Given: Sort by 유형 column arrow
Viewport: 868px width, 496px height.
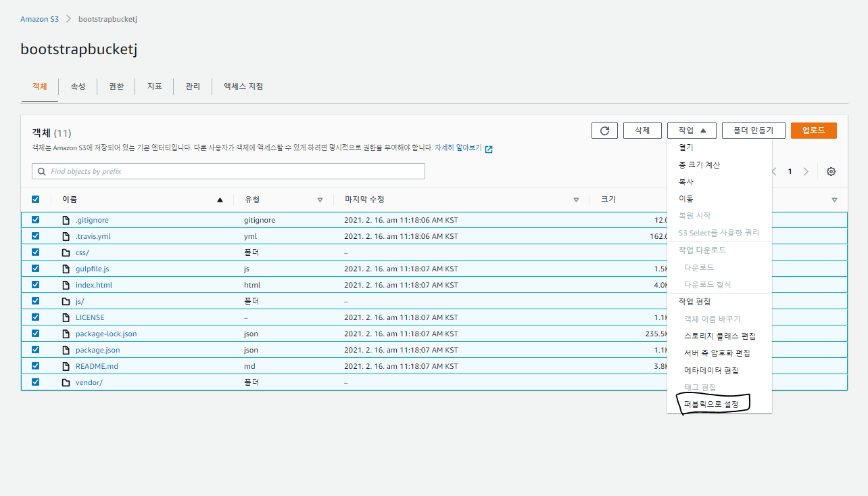Looking at the screenshot, I should pos(320,200).
